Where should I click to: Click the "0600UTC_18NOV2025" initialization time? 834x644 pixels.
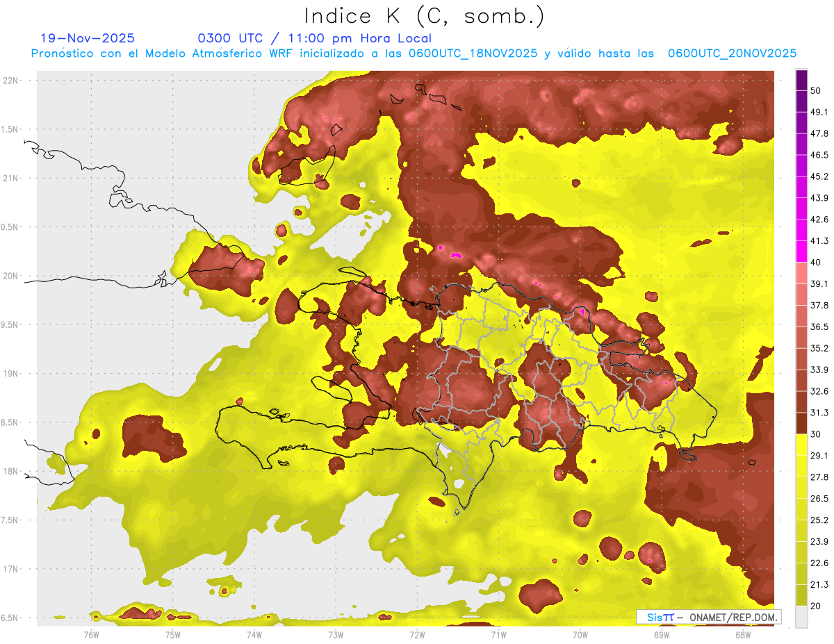[473, 53]
